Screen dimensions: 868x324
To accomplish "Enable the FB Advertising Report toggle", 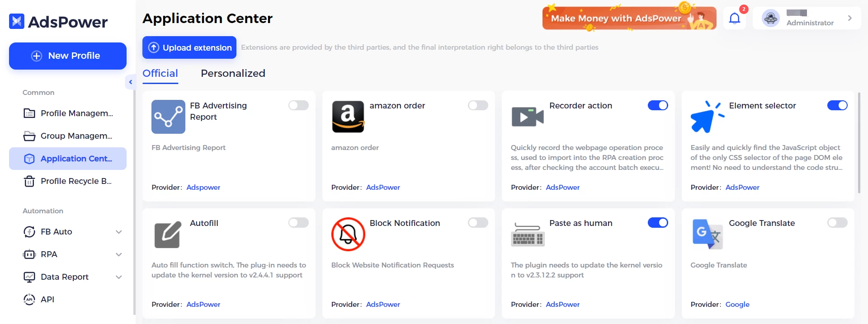I will pos(298,105).
